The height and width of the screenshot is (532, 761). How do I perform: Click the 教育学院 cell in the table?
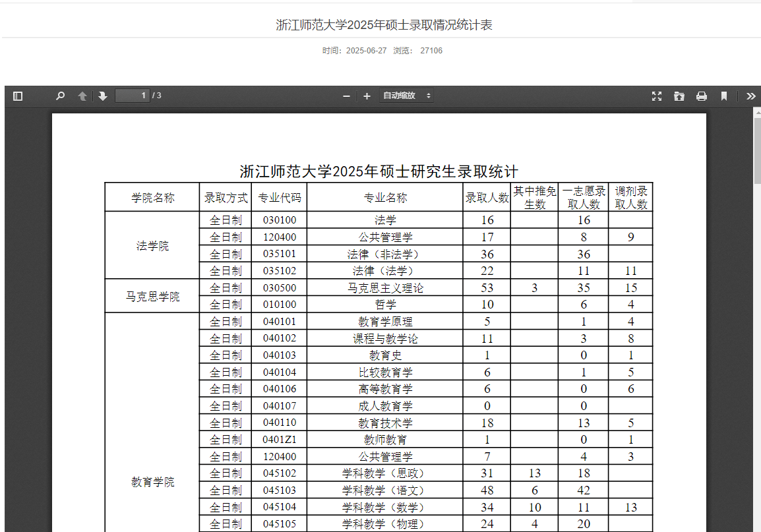coord(152,482)
